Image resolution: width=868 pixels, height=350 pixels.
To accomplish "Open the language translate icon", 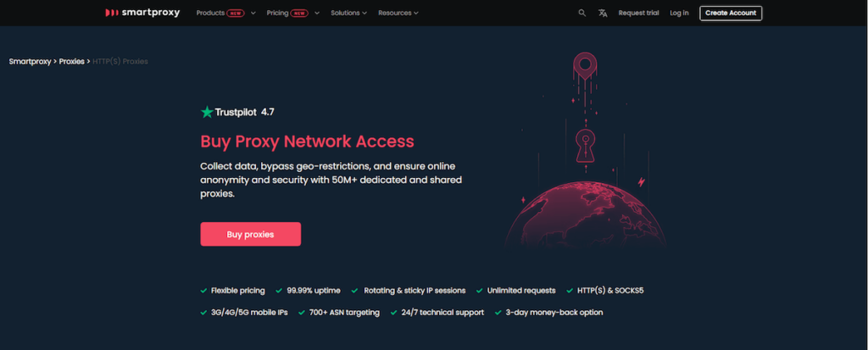I will click(x=603, y=13).
